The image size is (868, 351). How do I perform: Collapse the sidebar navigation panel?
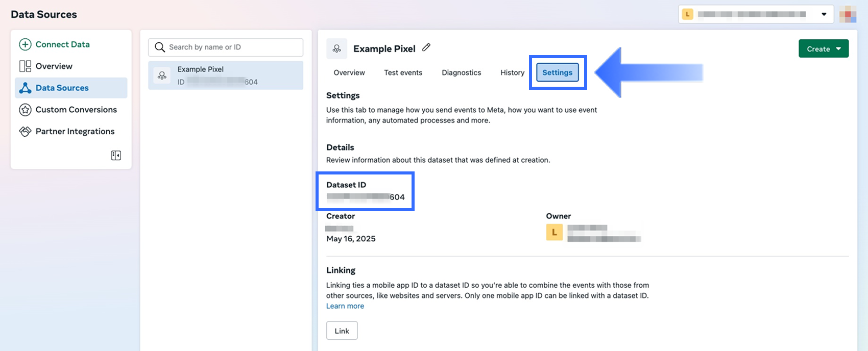click(x=116, y=155)
